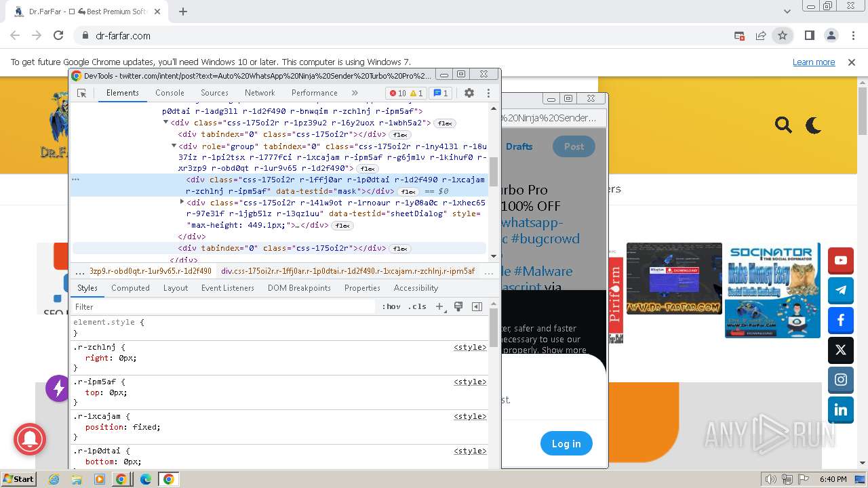868x488 pixels.
Task: Expand sheetDialog div node
Action: point(182,202)
